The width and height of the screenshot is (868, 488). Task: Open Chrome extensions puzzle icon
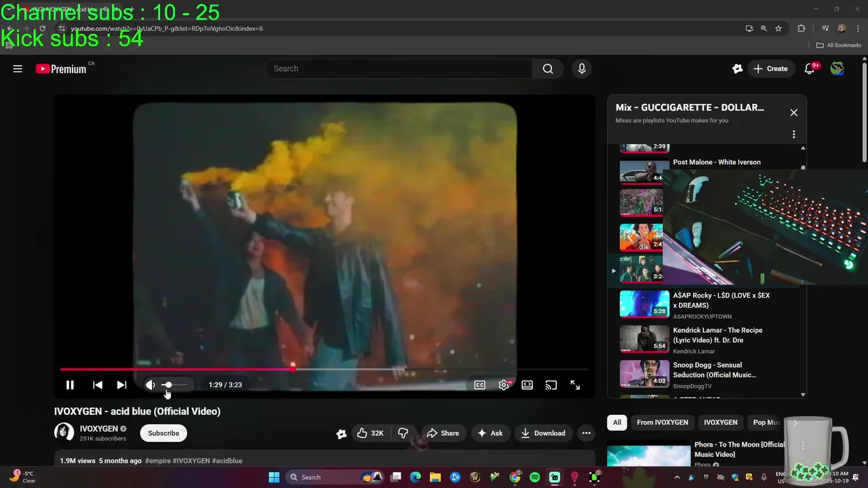click(x=802, y=28)
